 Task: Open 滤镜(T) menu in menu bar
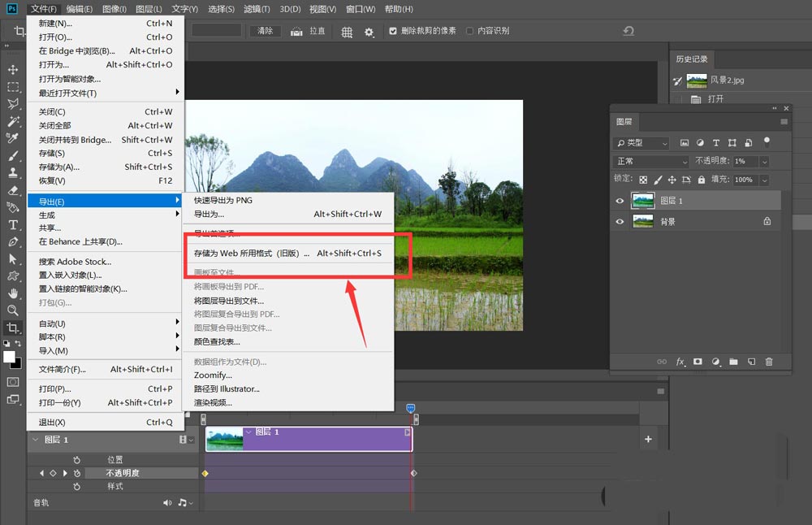pos(257,9)
